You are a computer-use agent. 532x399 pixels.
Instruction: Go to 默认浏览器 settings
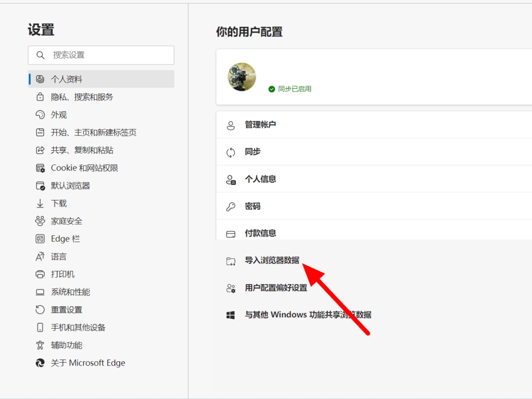coord(101,186)
